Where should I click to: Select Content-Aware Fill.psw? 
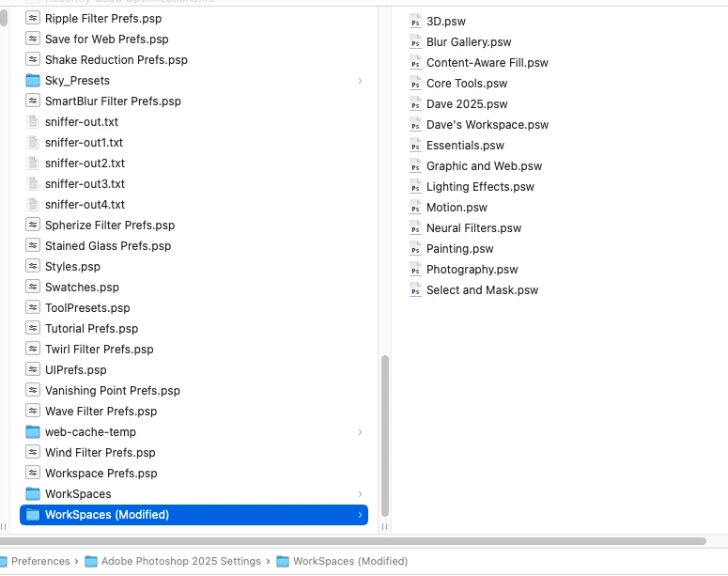point(487,63)
